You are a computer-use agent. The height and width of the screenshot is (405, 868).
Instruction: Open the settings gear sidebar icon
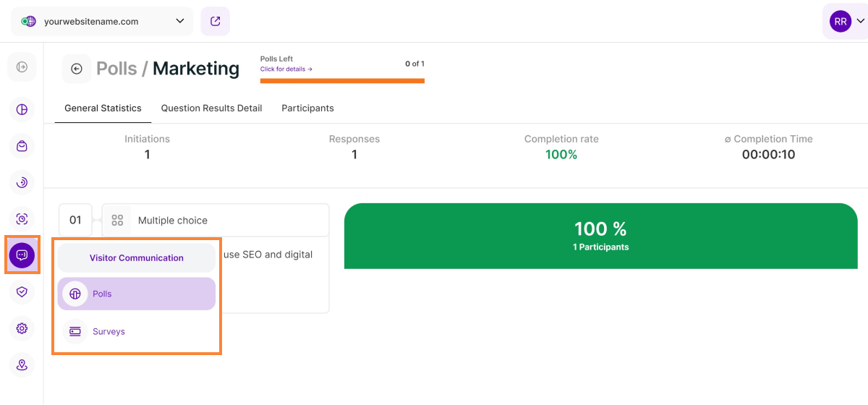click(22, 328)
